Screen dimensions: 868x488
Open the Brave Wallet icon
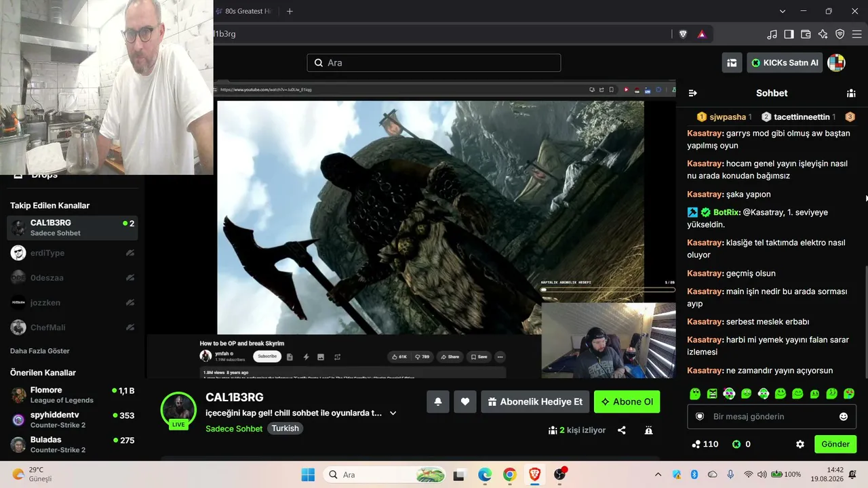[x=806, y=34]
